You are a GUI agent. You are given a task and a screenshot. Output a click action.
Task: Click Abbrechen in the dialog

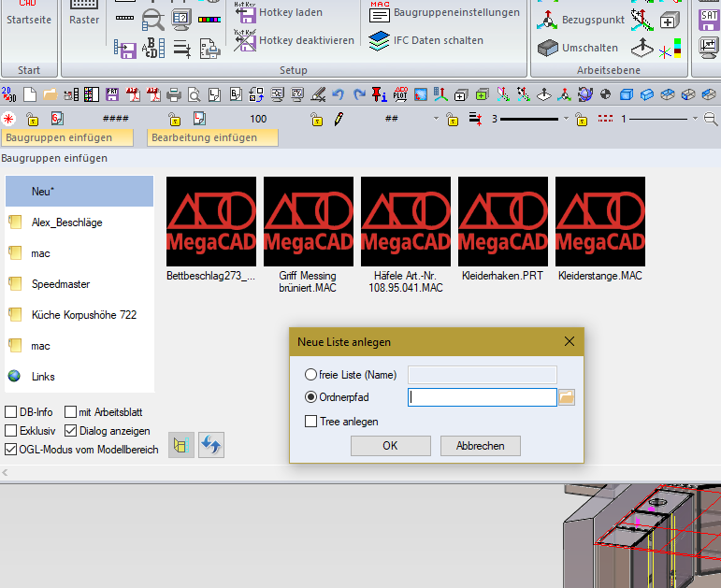click(480, 446)
